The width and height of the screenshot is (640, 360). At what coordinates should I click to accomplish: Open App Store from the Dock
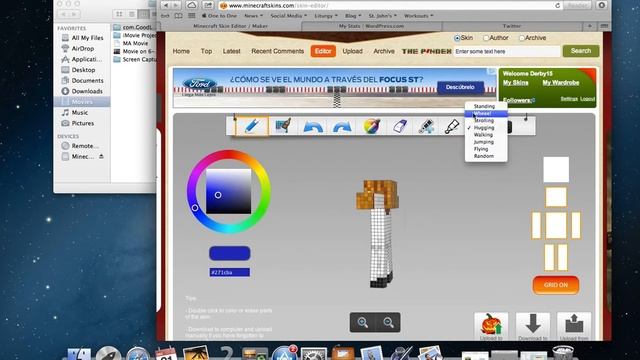point(284,354)
